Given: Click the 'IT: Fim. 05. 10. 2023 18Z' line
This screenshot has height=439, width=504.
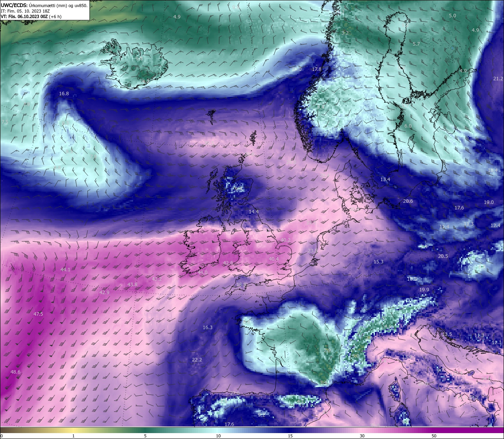Looking at the screenshot, I should [x=26, y=11].
